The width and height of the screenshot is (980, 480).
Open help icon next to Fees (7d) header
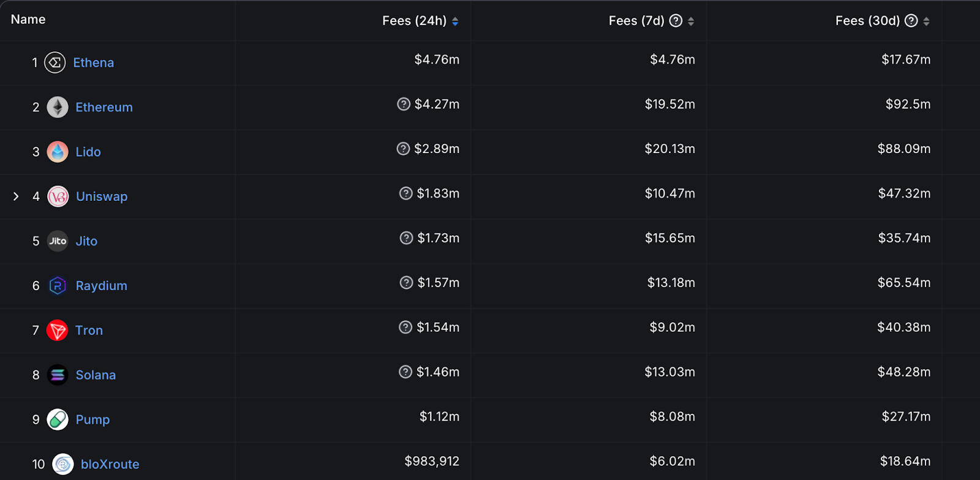tap(676, 21)
